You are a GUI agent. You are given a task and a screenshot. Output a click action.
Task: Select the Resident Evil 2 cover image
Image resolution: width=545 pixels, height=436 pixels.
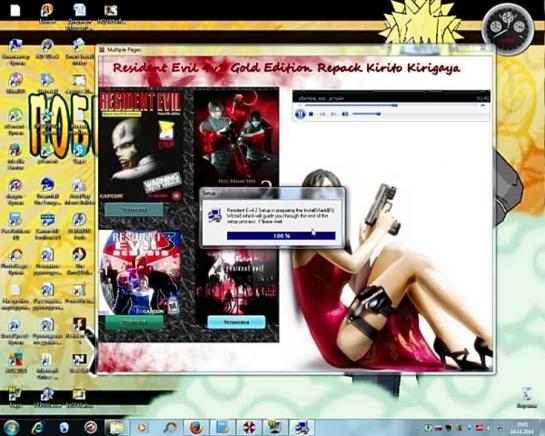236,138
